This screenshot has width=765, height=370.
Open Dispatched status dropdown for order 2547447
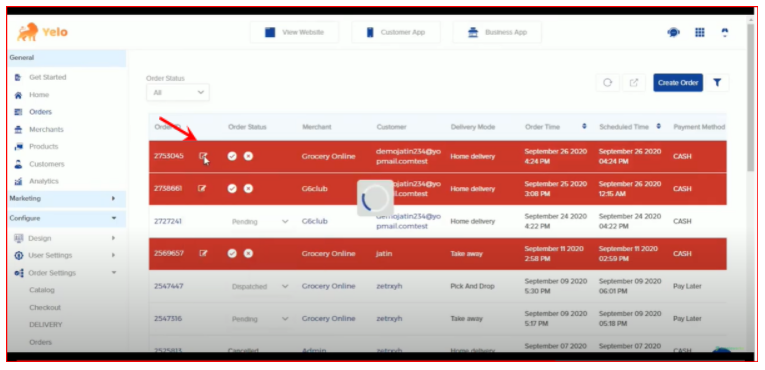click(260, 287)
